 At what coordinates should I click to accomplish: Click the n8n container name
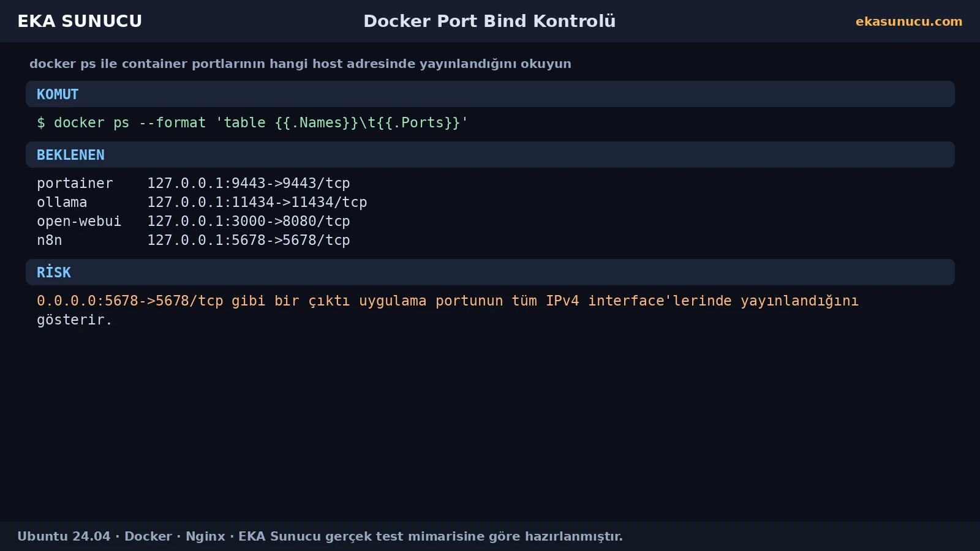coord(50,240)
